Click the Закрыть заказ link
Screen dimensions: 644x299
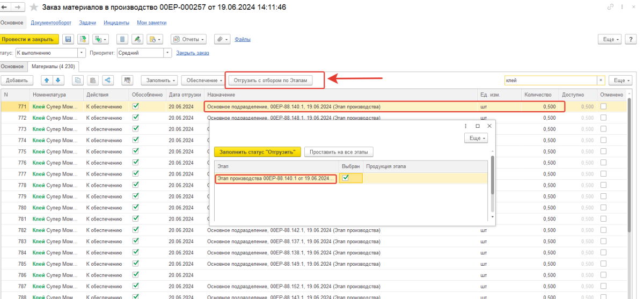click(193, 53)
